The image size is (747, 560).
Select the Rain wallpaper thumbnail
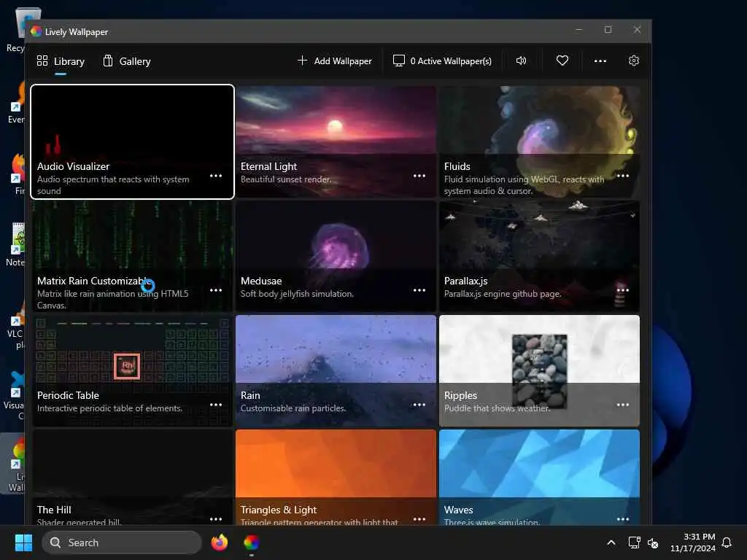tap(336, 370)
